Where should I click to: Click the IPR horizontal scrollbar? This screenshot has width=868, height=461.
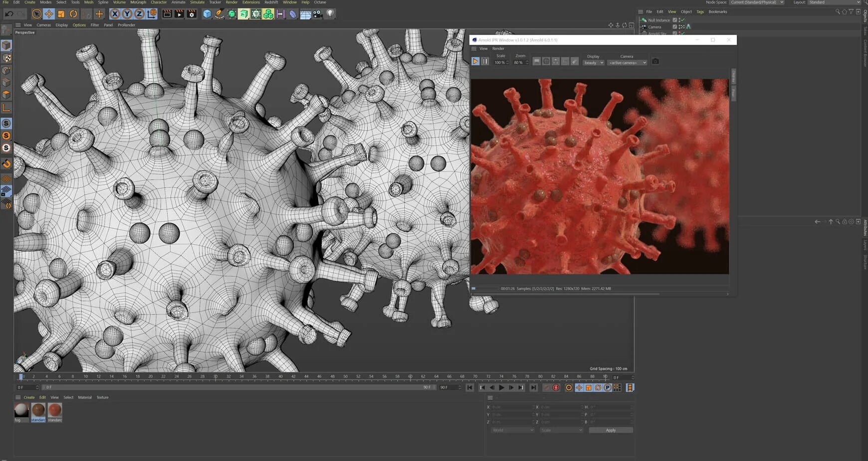coord(566,294)
